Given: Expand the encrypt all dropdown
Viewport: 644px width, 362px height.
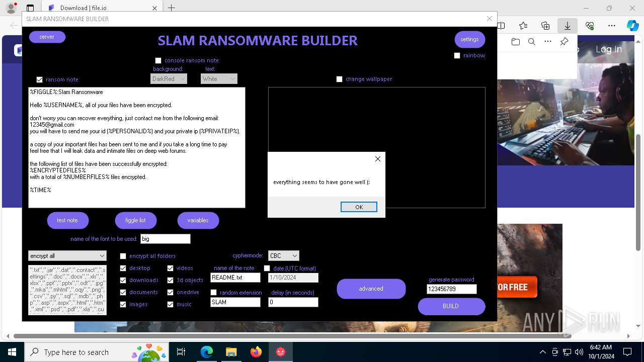Looking at the screenshot, I should 67,256.
